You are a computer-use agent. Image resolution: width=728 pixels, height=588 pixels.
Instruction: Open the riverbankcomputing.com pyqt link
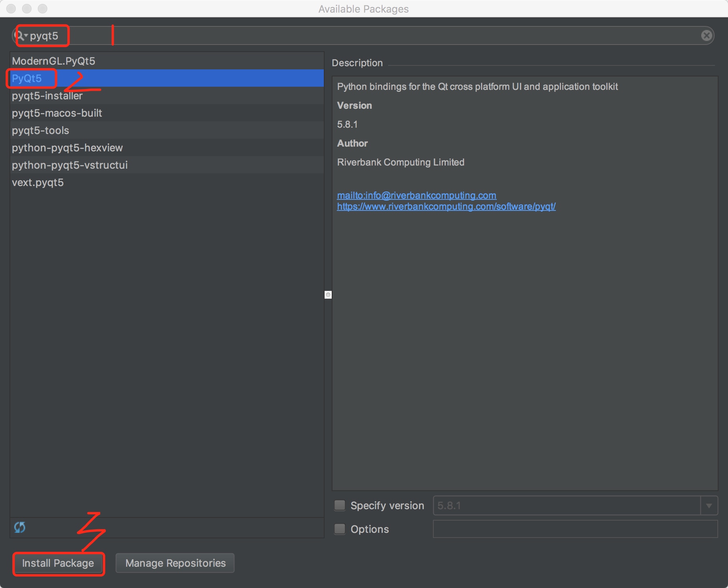(446, 207)
